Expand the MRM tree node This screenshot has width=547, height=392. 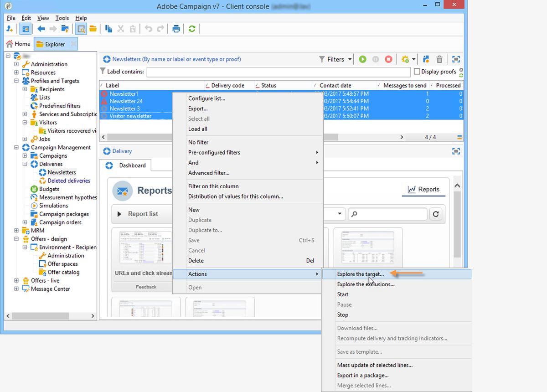16,231
